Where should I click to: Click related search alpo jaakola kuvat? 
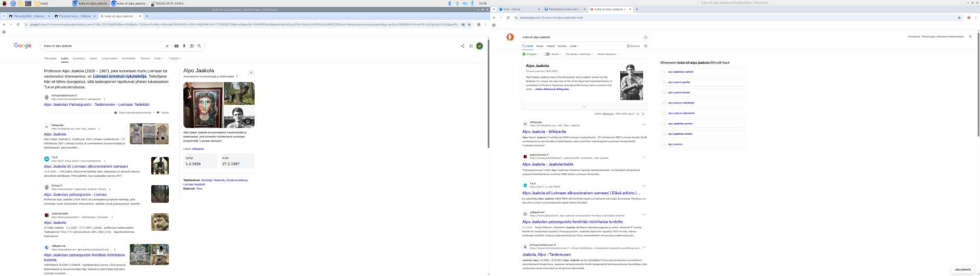(702, 93)
